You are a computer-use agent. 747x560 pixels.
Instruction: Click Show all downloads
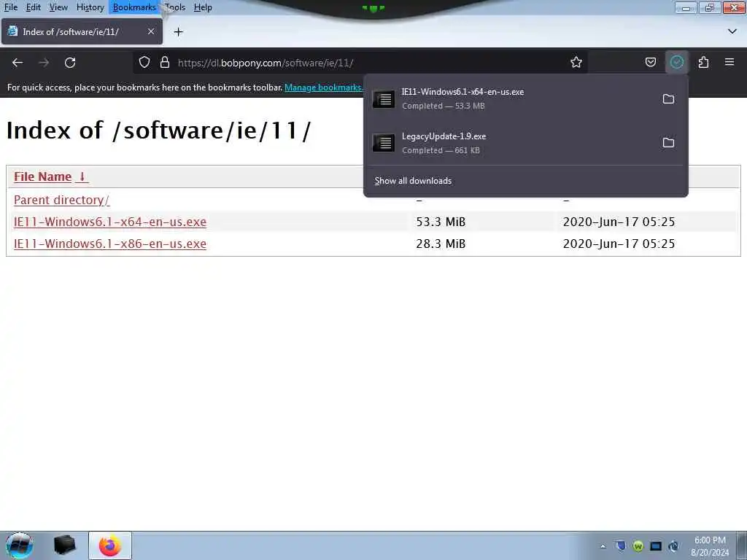point(413,181)
